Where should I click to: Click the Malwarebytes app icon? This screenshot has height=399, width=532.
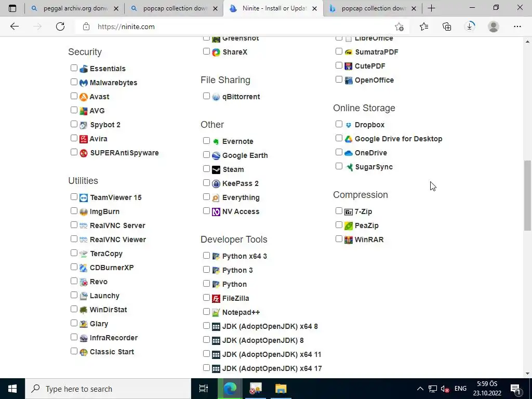pyautogui.click(x=84, y=83)
